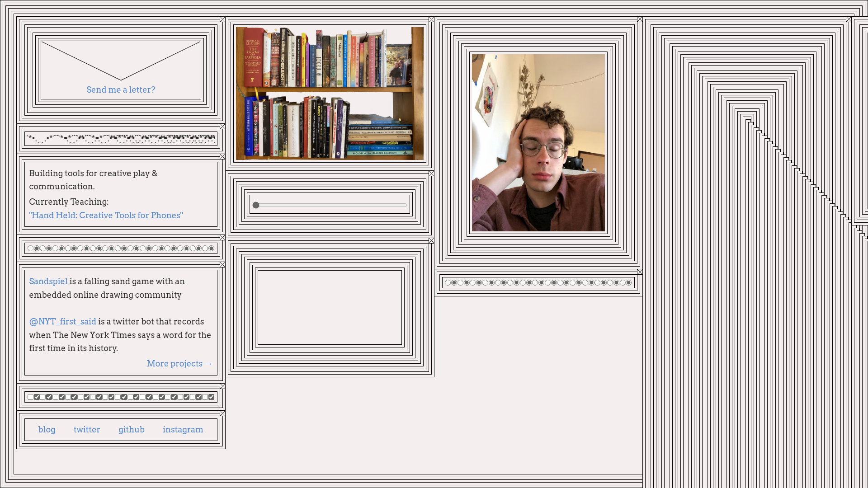Close the wavy star-pattern panel
868x488 pixels.
pos(222,127)
